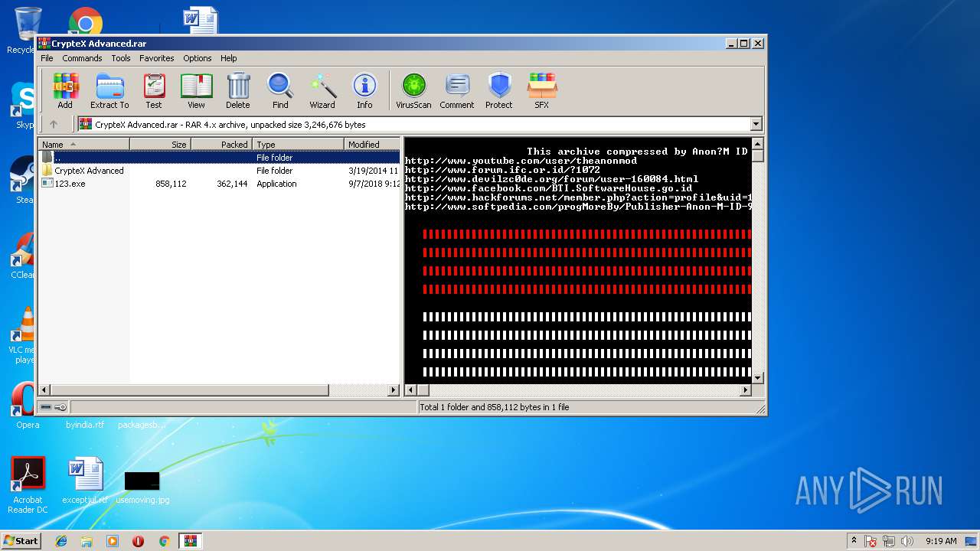Click the Google Chrome desktop shortcut
The width and height of the screenshot is (980, 551).
pyautogui.click(x=86, y=21)
